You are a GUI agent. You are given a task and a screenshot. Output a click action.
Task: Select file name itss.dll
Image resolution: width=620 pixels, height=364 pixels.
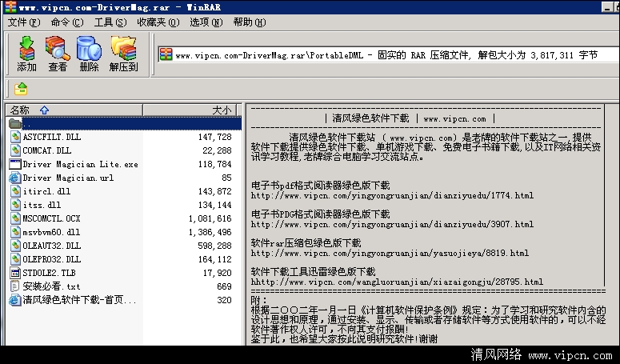click(x=42, y=205)
